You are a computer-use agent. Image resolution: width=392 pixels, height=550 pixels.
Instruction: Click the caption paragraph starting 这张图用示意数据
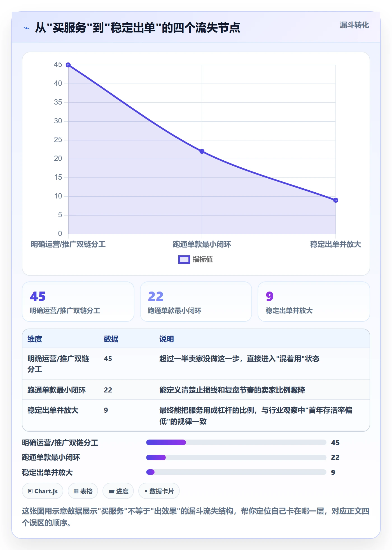pos(196,517)
